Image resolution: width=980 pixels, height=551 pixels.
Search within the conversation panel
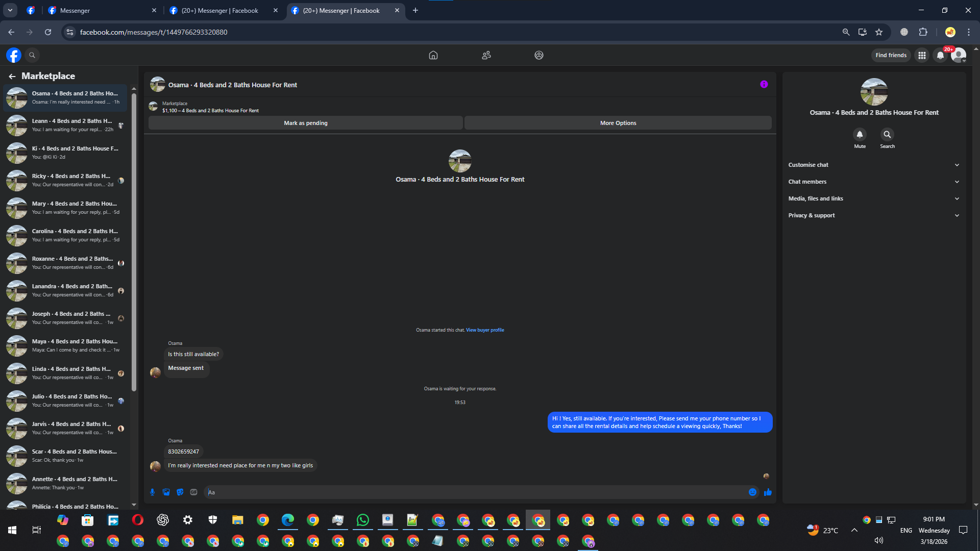coord(887,135)
